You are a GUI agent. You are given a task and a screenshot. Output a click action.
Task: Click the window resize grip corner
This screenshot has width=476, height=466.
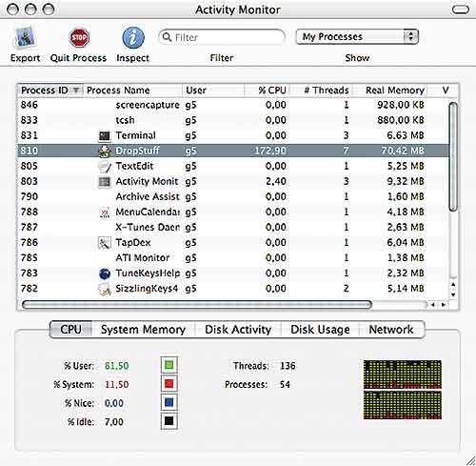470,460
